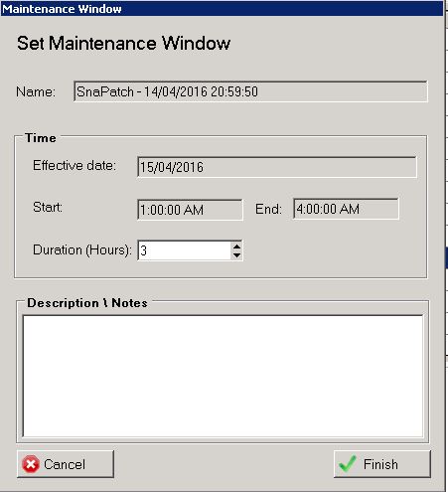
Task: Click the red X icon on Cancel
Action: point(31,464)
